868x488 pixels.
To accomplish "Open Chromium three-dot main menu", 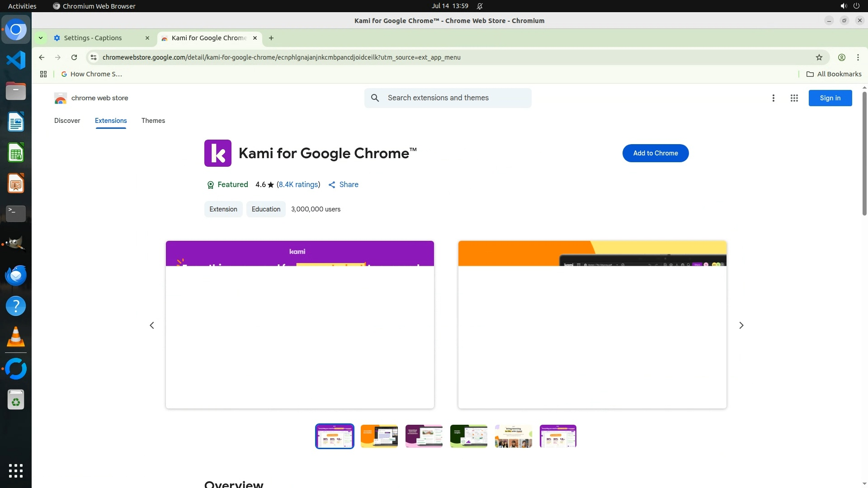I will [x=858, y=57].
